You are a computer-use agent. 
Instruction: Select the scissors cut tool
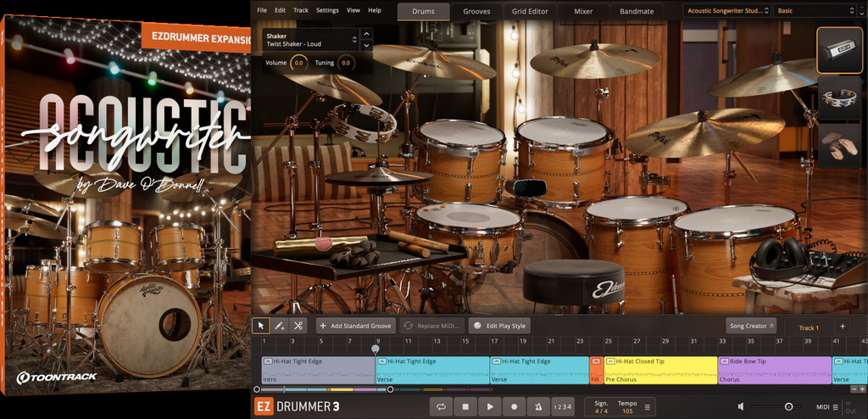pos(298,326)
